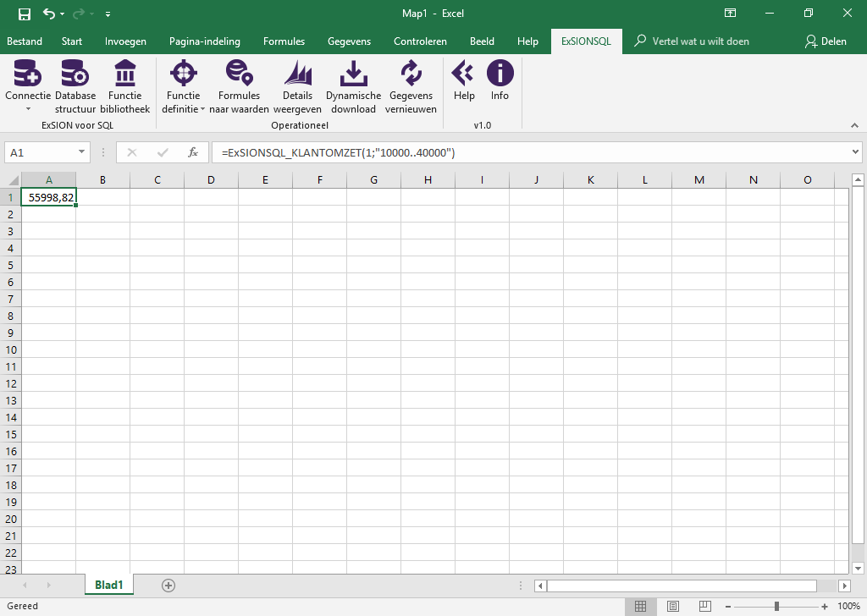The height and width of the screenshot is (616, 867).
Task: Open the Pagina-indeling tab
Action: [x=205, y=41]
